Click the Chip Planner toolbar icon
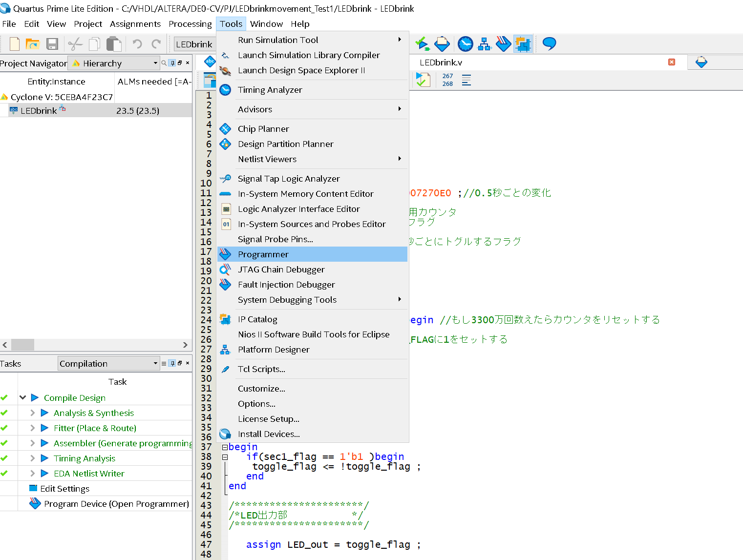Screen dimensions: 743x560 coord(442,44)
